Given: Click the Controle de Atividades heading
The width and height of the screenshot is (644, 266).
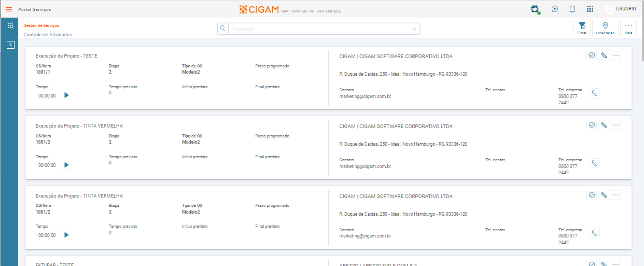Looking at the screenshot, I should pyautogui.click(x=48, y=35).
